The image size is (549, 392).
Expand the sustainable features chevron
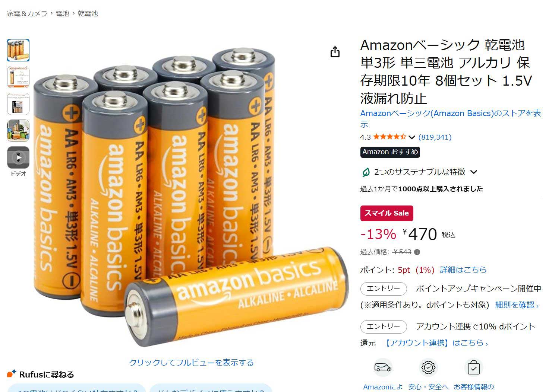(474, 172)
